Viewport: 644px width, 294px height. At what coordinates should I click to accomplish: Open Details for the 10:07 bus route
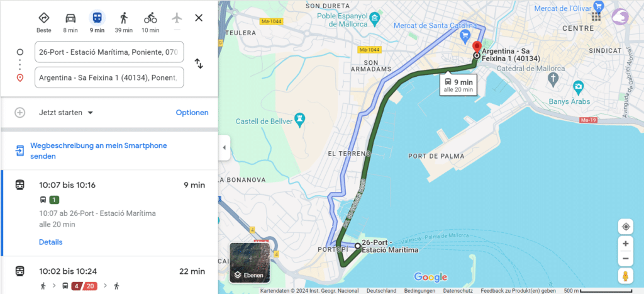50,242
